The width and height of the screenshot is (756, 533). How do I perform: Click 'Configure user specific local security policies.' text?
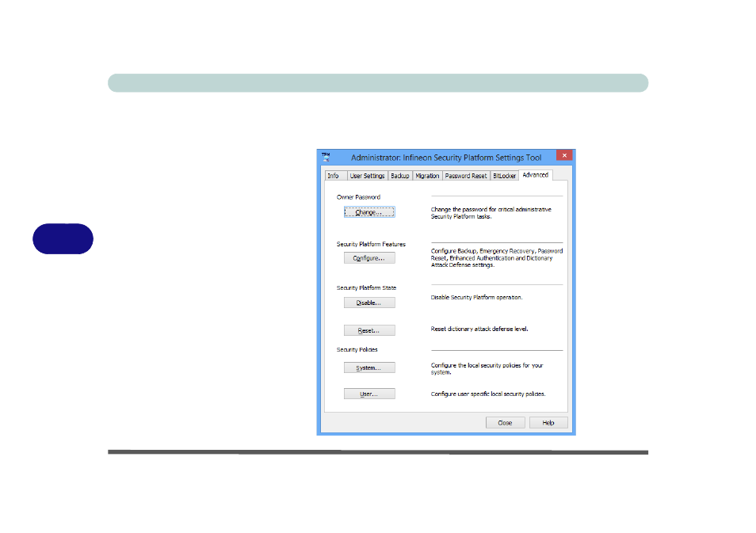tap(488, 394)
